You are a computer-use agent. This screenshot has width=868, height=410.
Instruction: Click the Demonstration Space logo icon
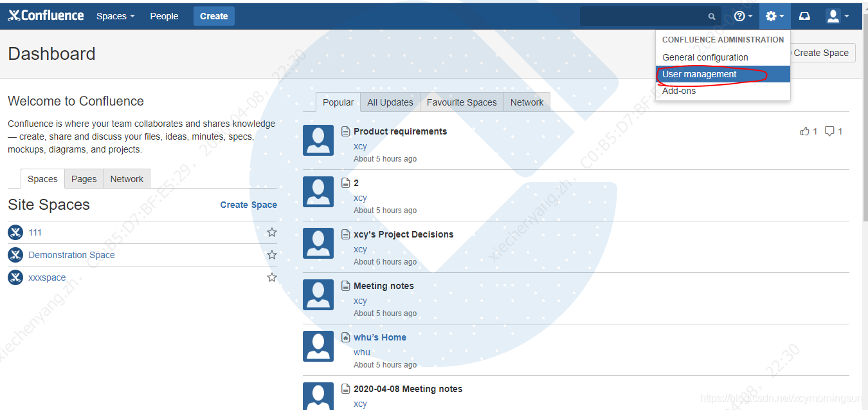pos(15,255)
